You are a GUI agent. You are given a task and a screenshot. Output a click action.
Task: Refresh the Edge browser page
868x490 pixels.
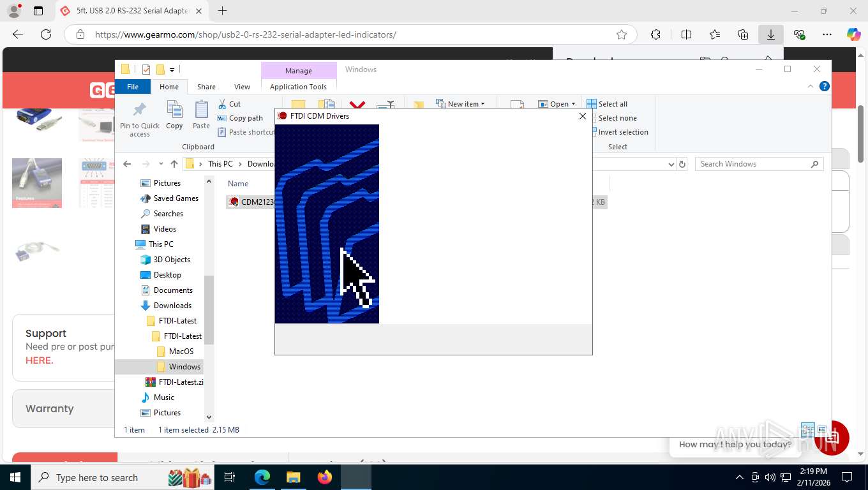[46, 34]
